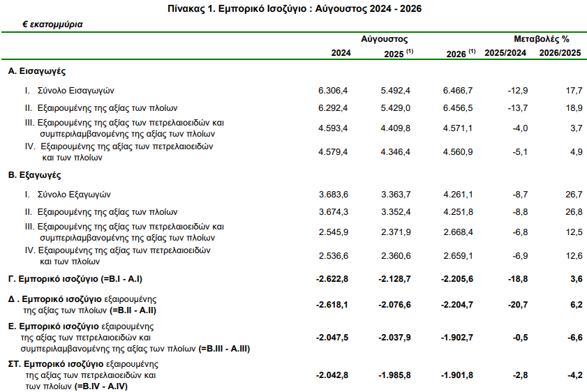Image resolution: width=587 pixels, height=392 pixels.
Task: Select the balance value -2.205,6
Action: [457, 279]
